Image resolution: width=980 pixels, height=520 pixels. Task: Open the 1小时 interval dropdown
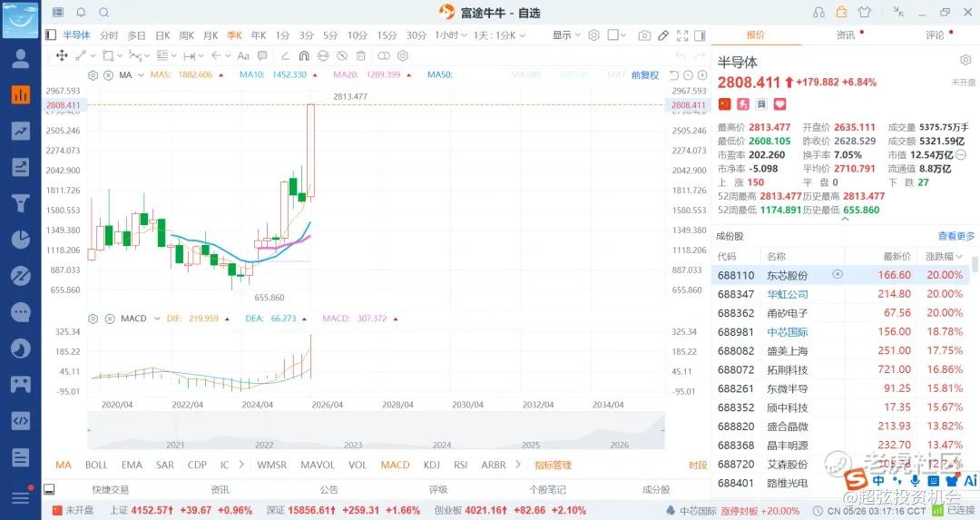point(451,35)
